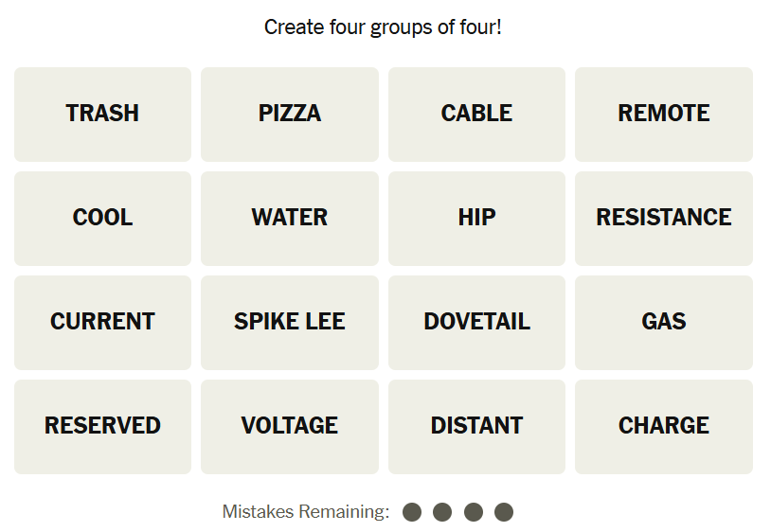Viewport: 771px width, 532px height.
Task: Select the VOLTAGE tile
Action: pyautogui.click(x=290, y=426)
